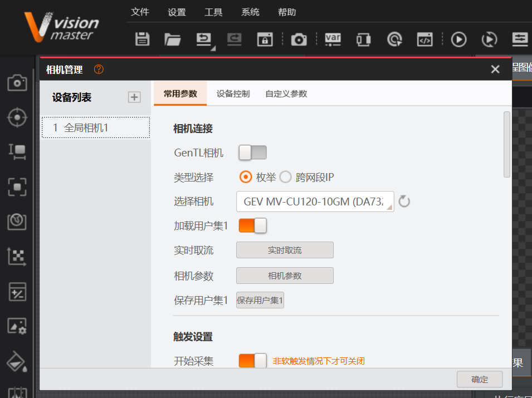
Task: Click the Save solution toolbar icon
Action: point(142,39)
